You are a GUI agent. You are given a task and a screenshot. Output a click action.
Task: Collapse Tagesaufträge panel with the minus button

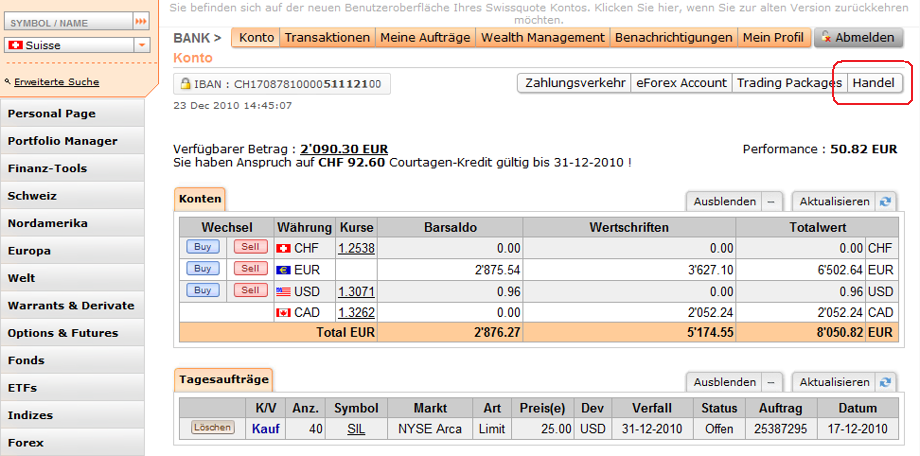[x=771, y=382]
